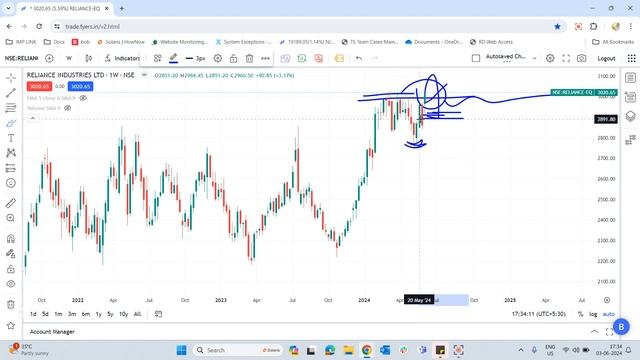Click the Logout button
Viewport: 640px width, 360px height.
pyautogui.click(x=606, y=58)
